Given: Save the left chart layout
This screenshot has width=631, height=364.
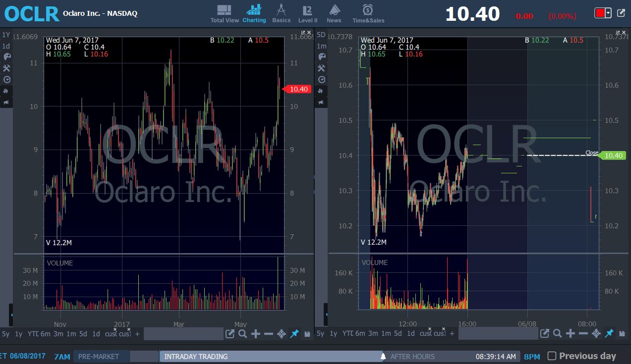Looking at the screenshot, I should (307, 334).
